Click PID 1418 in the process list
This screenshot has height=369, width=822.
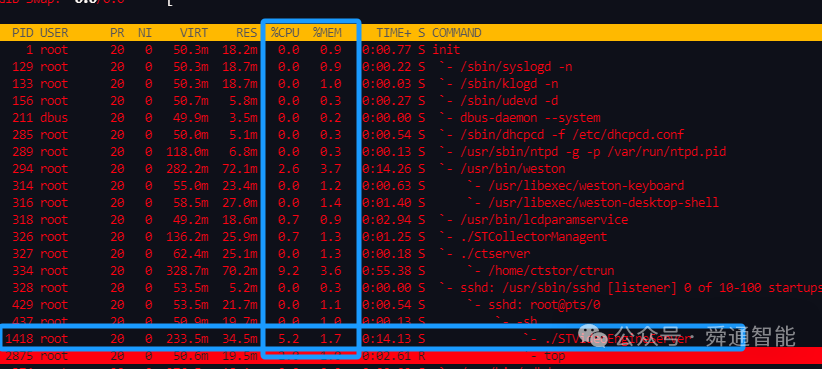coord(19,339)
